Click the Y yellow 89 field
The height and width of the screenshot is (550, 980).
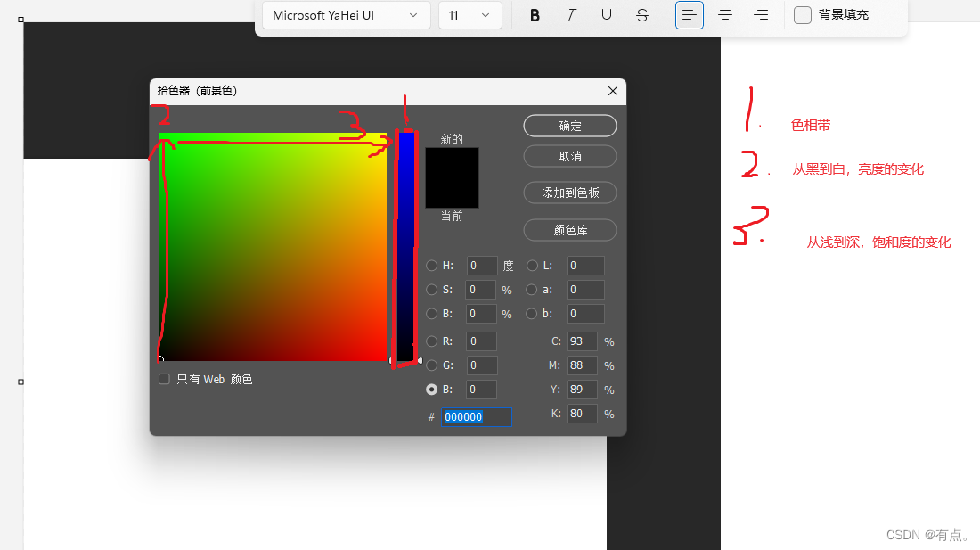[x=582, y=390]
